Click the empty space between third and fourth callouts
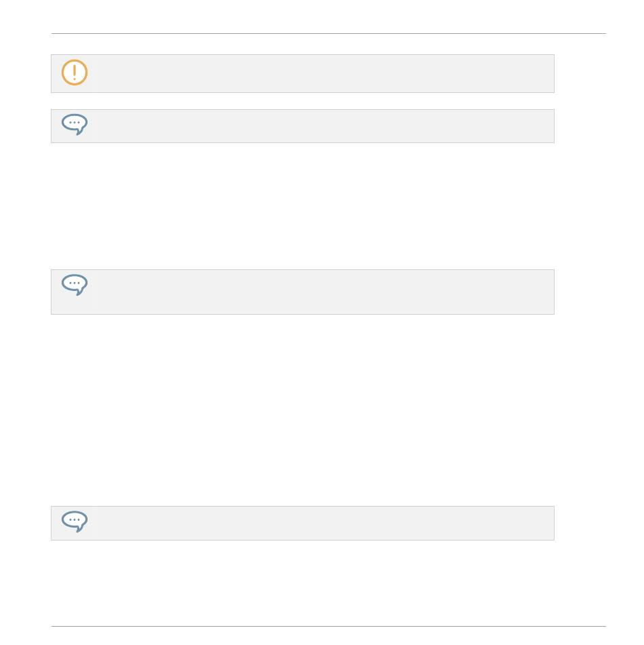Viewport: 644px width, 645px height. point(302,410)
